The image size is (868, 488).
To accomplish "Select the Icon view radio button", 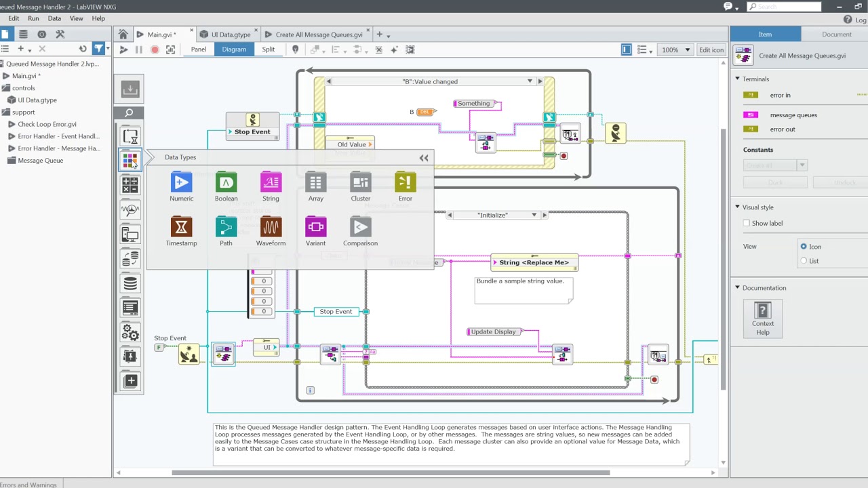I will click(804, 247).
